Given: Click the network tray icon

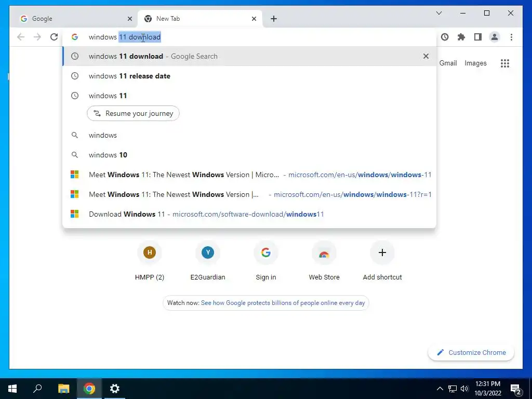Looking at the screenshot, I should (453, 389).
